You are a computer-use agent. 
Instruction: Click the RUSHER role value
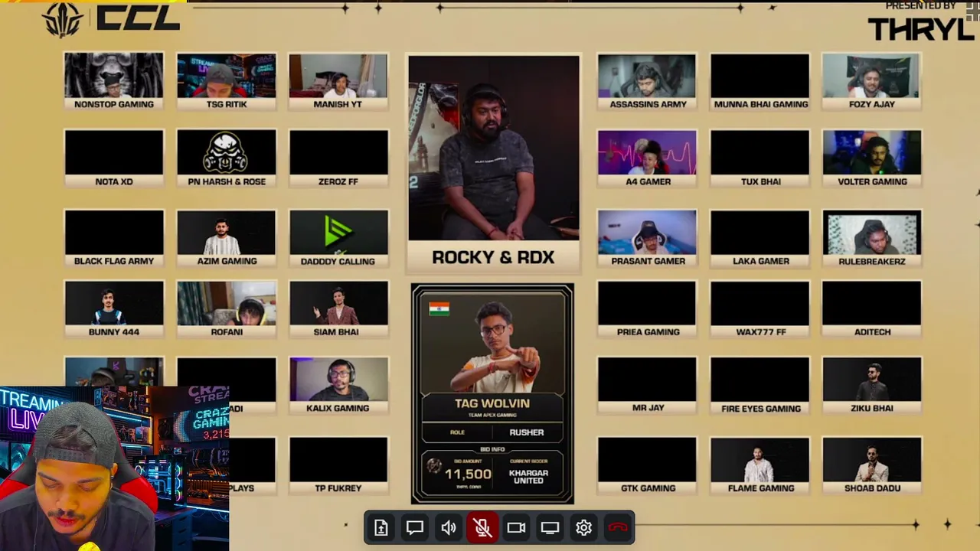[527, 432]
